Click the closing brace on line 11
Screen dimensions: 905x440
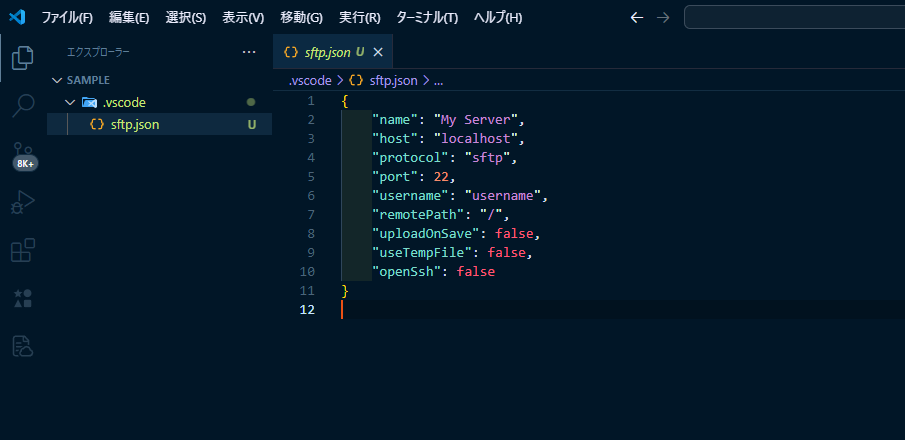[345, 290]
